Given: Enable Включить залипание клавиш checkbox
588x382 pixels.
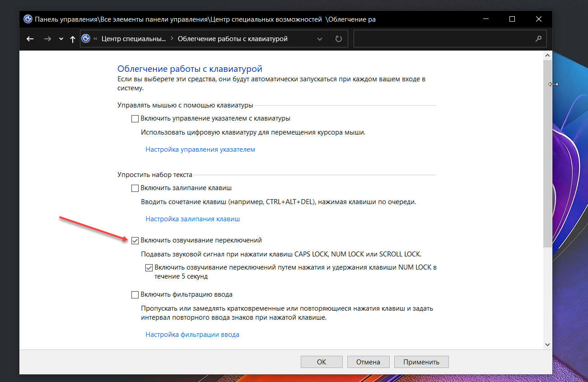Looking at the screenshot, I should [x=135, y=188].
